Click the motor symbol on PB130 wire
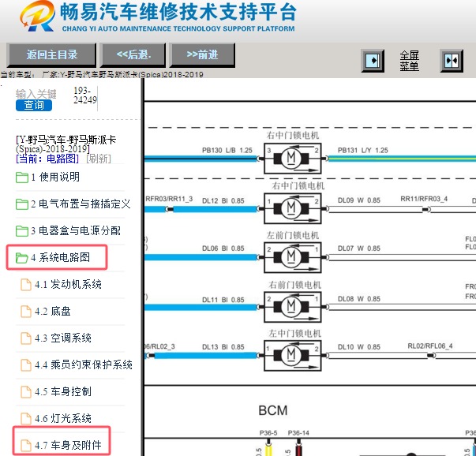The height and width of the screenshot is (456, 476). tap(293, 158)
